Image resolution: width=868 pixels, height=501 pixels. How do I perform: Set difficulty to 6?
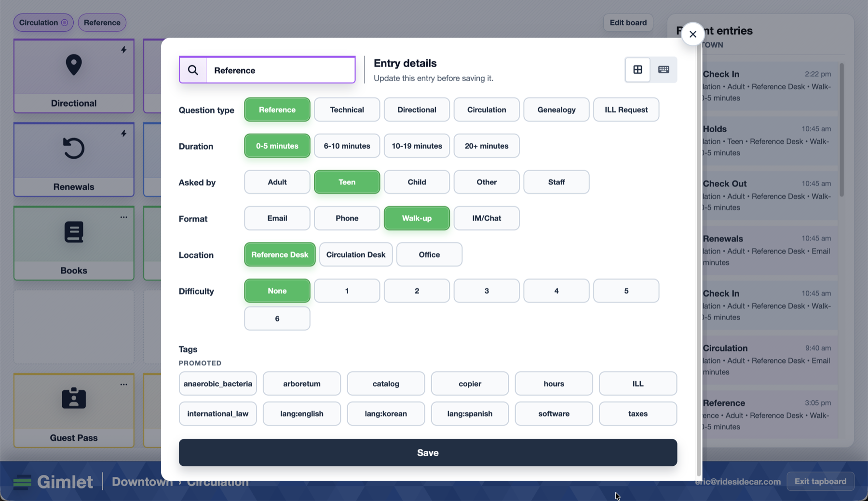[277, 319]
